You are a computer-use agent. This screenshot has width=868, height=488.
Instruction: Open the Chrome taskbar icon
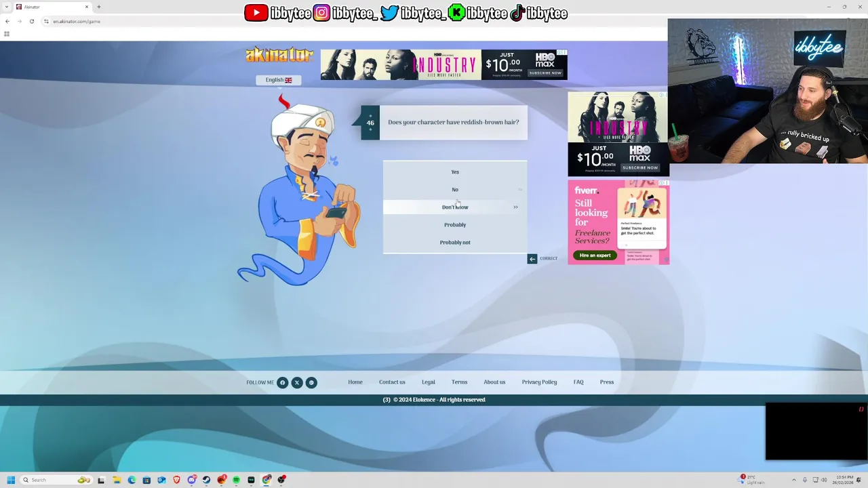point(267,480)
